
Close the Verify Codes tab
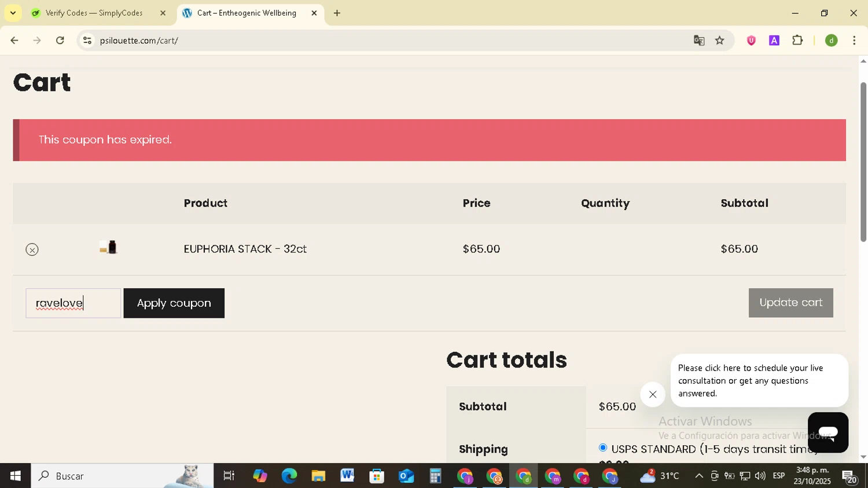[x=163, y=13]
